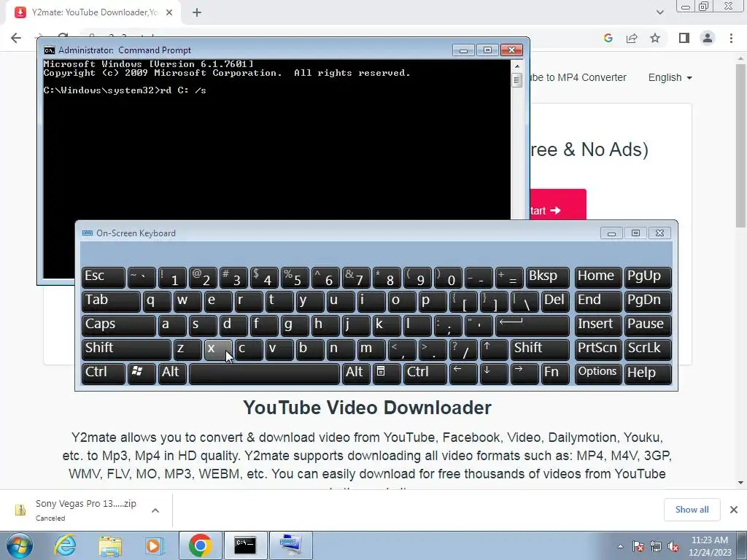The height and width of the screenshot is (560, 747).
Task: Click the Enter key on On-Screen Keyboard
Action: point(532,325)
